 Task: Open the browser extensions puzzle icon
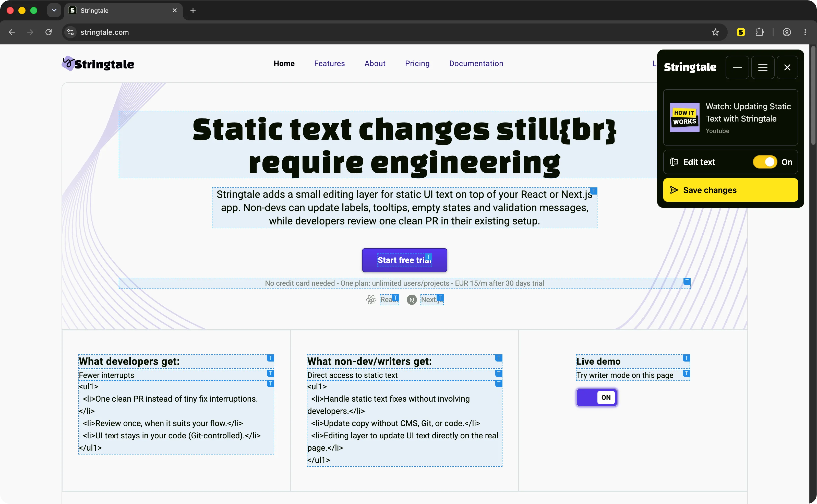point(759,32)
